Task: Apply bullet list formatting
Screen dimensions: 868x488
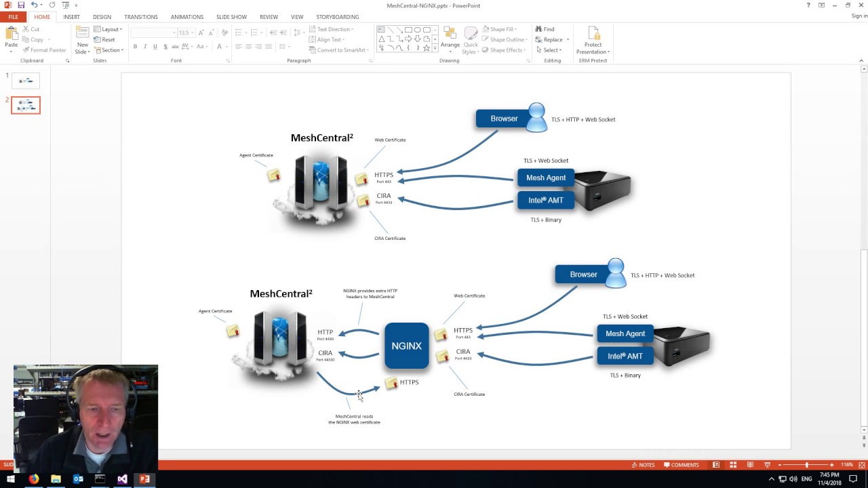Action: pyautogui.click(x=240, y=33)
